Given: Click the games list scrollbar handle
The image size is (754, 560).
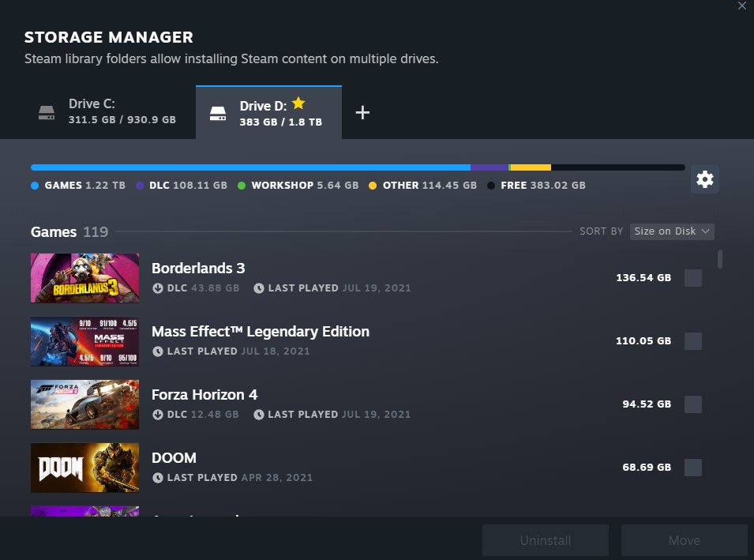Looking at the screenshot, I should (x=720, y=259).
